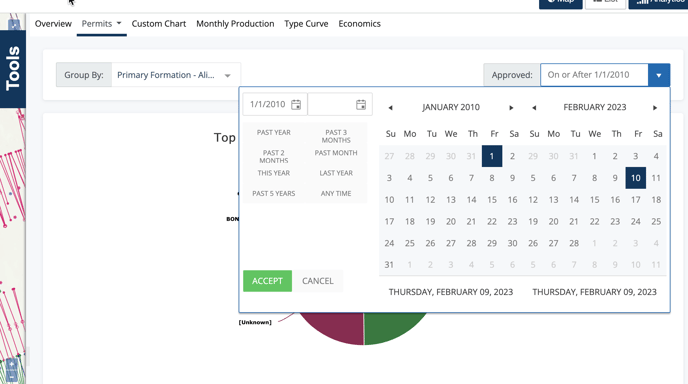Click the Approved date range field
The width and height of the screenshot is (688, 384).
594,75
